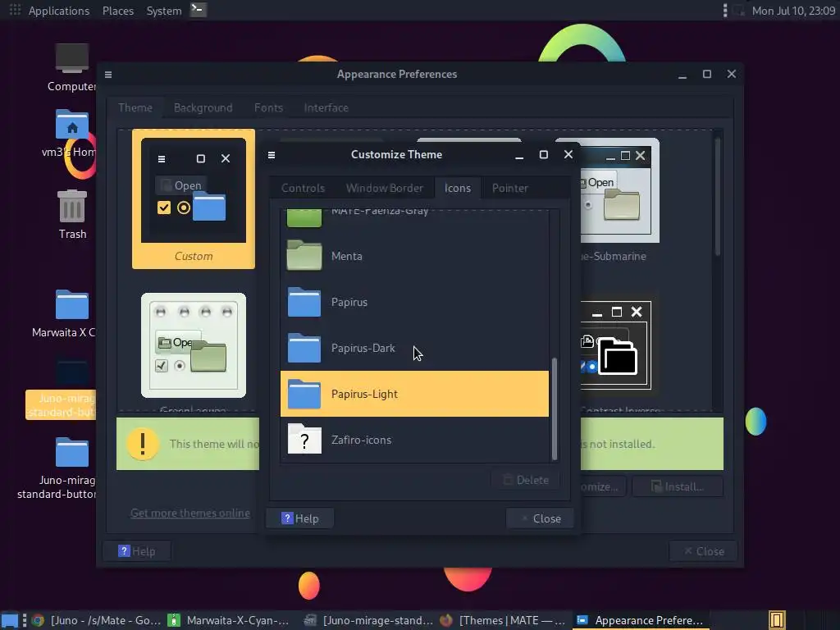Switch to Juno Chrome window in taskbar
This screenshot has width=840, height=630.
coord(97,620)
